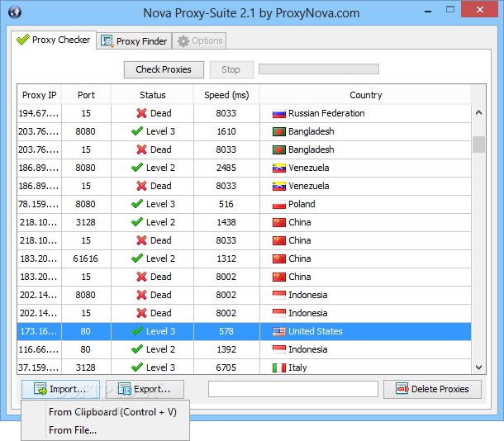Click the Venezuela flag in the 2485 ms row
This screenshot has height=441, width=504.
click(279, 168)
